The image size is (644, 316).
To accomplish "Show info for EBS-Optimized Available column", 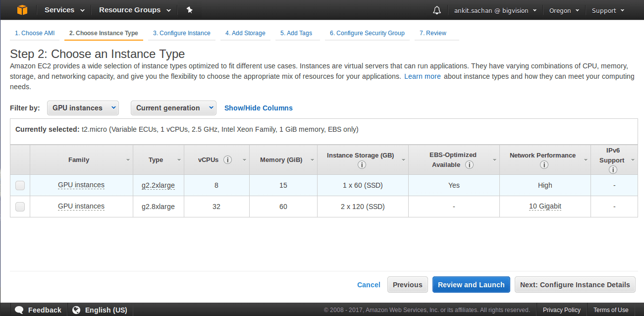I will coord(469,165).
